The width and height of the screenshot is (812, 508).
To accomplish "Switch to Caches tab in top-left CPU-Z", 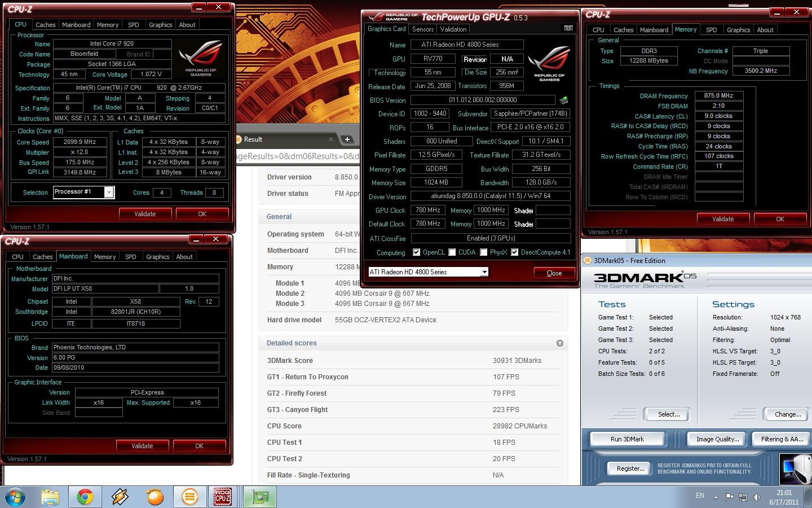I will pyautogui.click(x=46, y=25).
